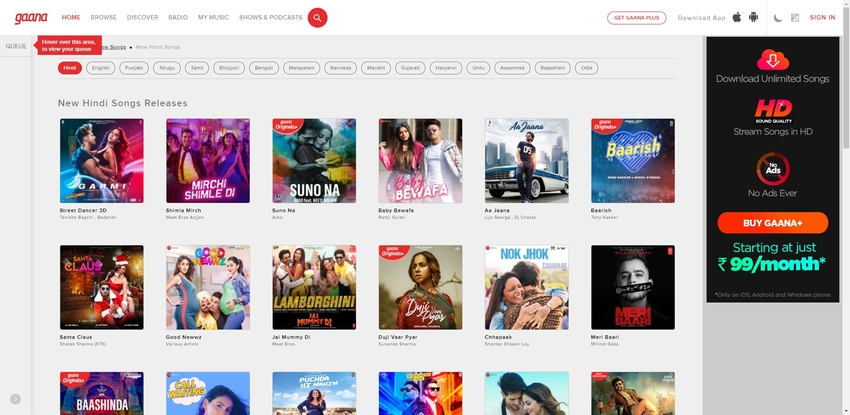
Task: Click the Tony Kakkar artist name
Action: (604, 217)
